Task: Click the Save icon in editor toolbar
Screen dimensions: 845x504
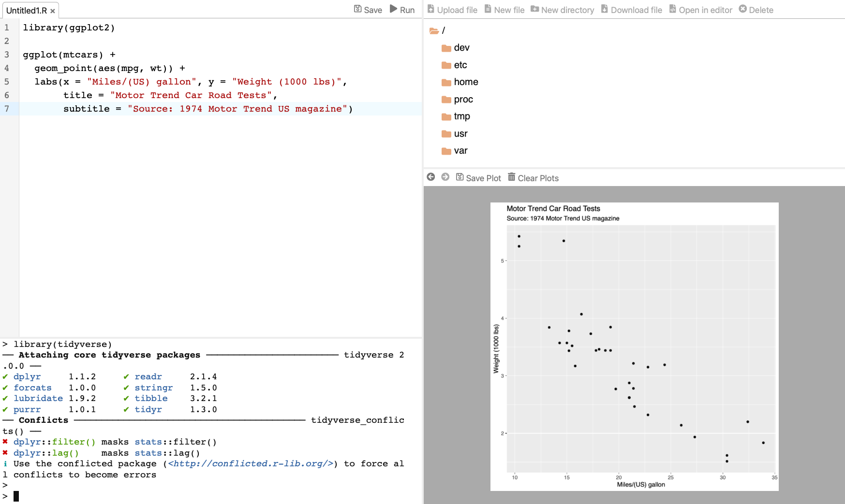Action: (x=358, y=9)
